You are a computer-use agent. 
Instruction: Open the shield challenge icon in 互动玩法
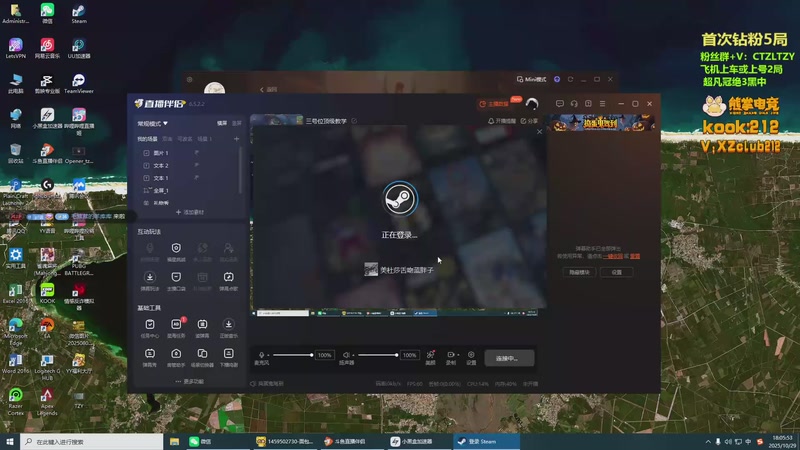[x=176, y=248]
